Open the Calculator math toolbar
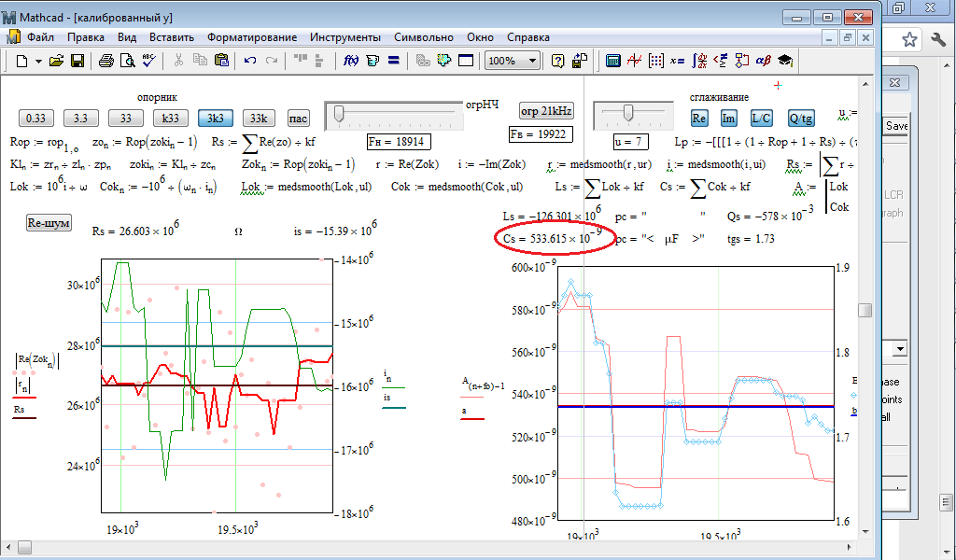This screenshot has width=956, height=560. 613,61
